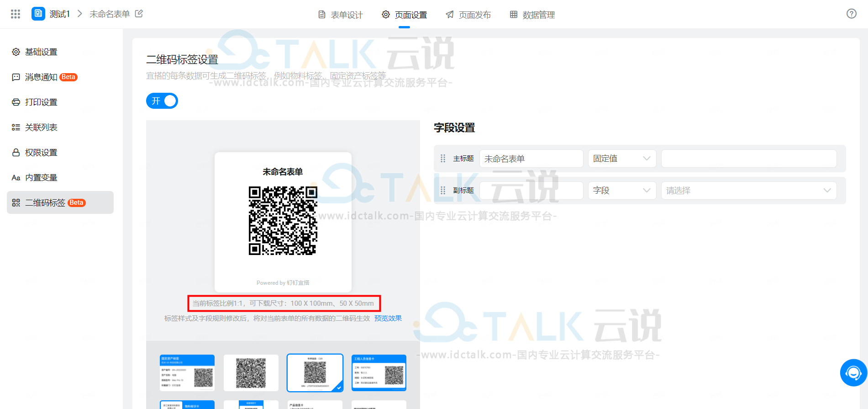Click the 字段设置 heading
The image size is (868, 409).
pyautogui.click(x=454, y=128)
